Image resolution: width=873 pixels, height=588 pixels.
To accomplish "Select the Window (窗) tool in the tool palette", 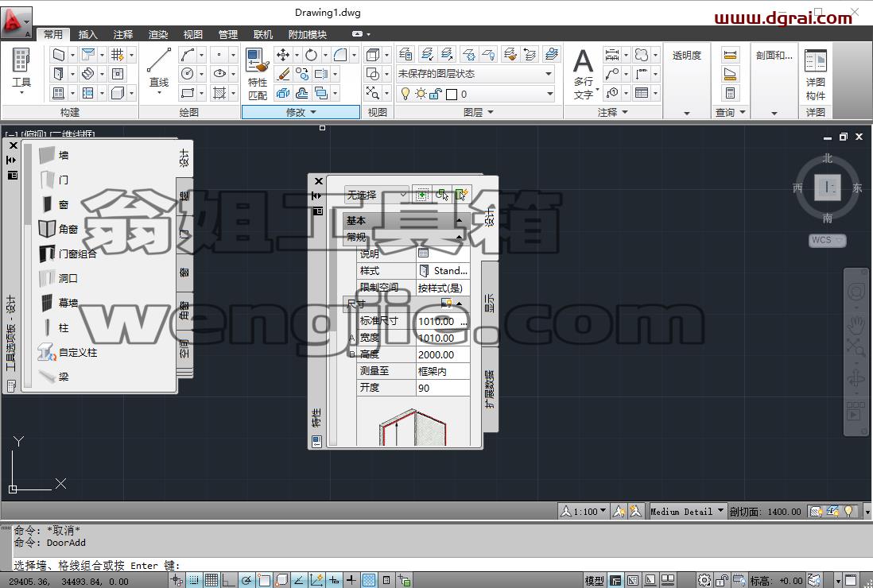I will [x=54, y=204].
